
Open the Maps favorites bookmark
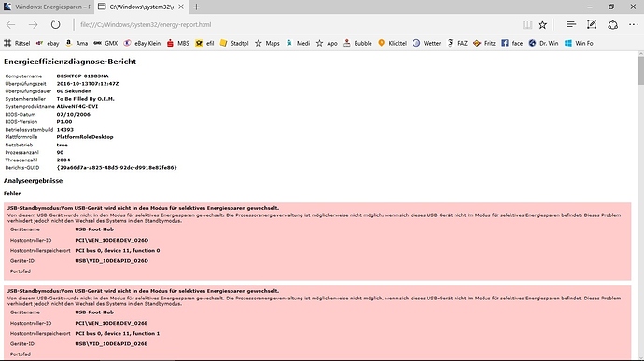point(267,43)
